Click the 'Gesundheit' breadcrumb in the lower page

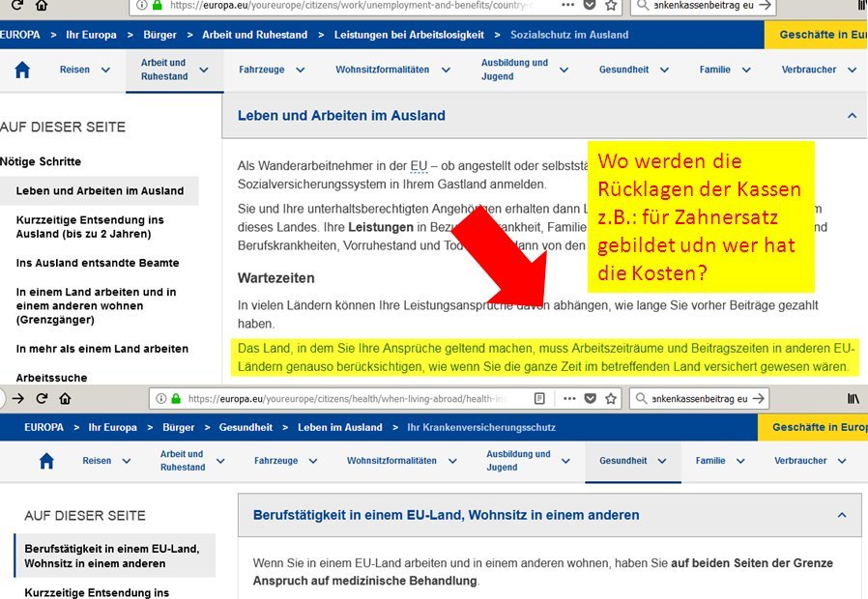pos(246,428)
